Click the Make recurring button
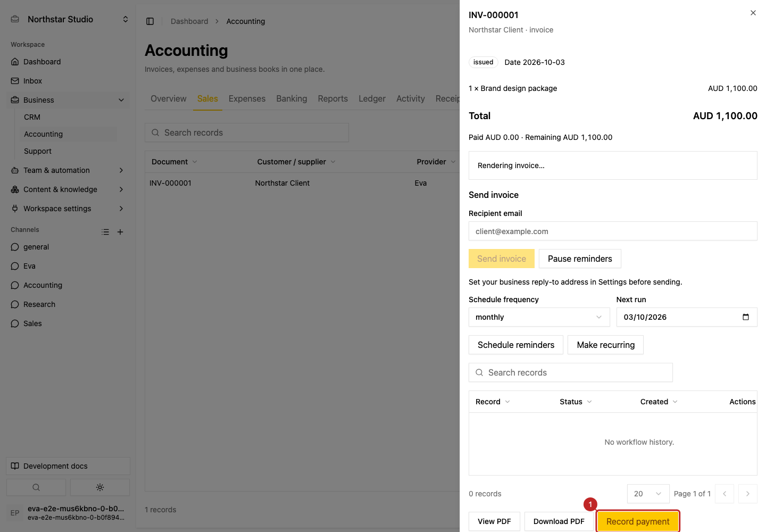 point(605,345)
